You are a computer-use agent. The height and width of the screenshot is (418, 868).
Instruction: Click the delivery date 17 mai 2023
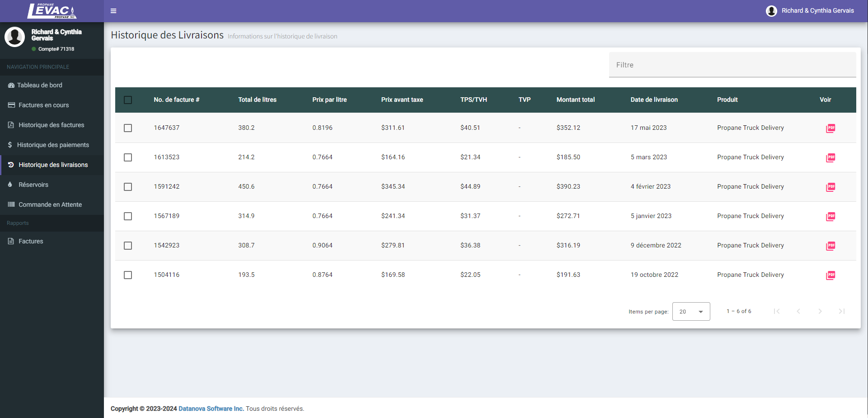[648, 128]
